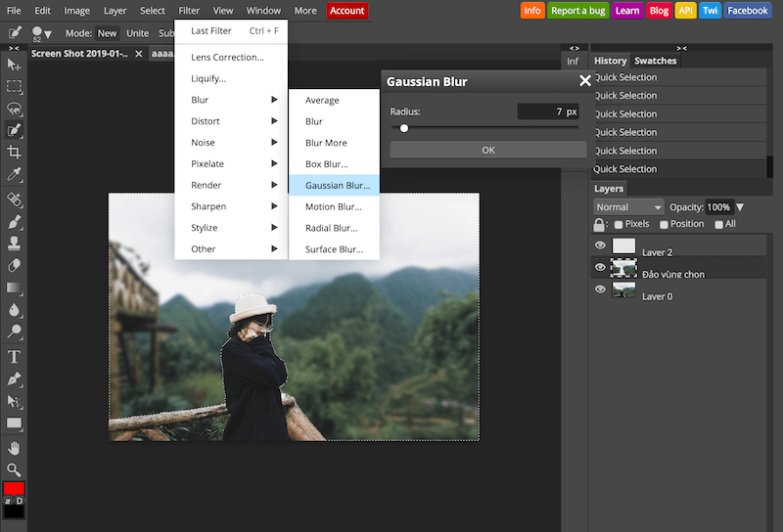Expand the Render submenu
Image resolution: width=783 pixels, height=532 pixels.
click(231, 185)
